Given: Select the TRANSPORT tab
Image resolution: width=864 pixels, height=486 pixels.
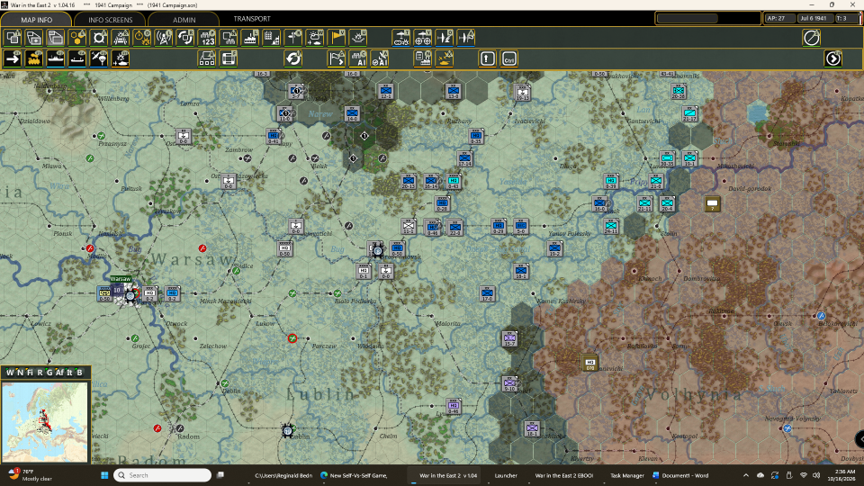Looking at the screenshot, I should pyautogui.click(x=252, y=19).
